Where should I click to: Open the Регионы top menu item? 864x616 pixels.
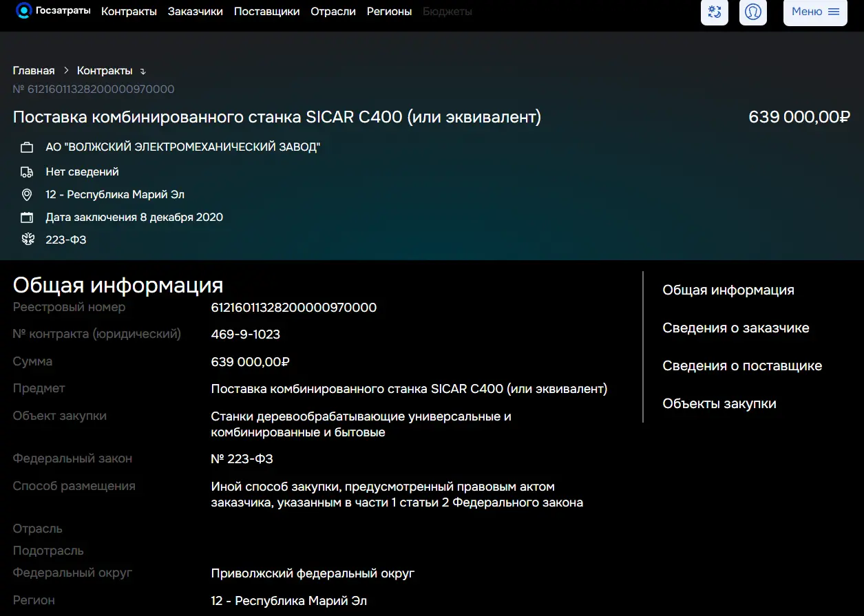390,11
